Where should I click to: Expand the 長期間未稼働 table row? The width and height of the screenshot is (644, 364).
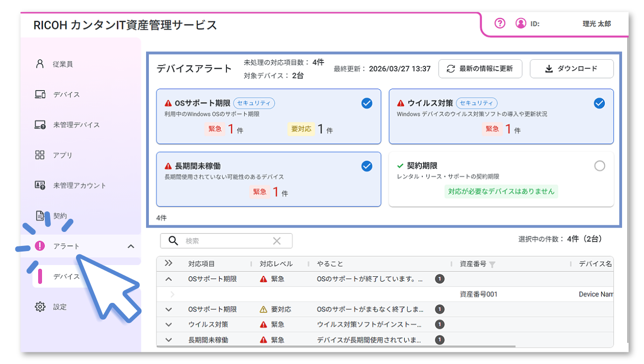(169, 340)
